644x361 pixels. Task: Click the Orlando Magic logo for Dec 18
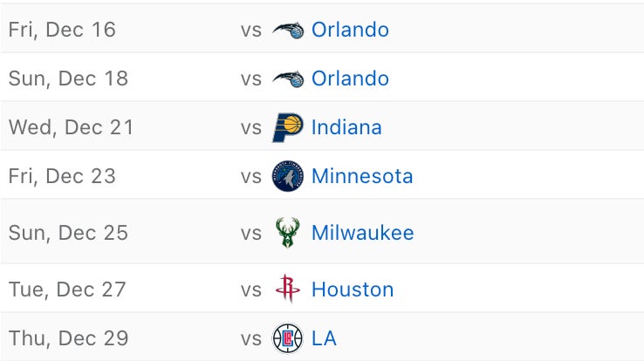pyautogui.click(x=287, y=78)
